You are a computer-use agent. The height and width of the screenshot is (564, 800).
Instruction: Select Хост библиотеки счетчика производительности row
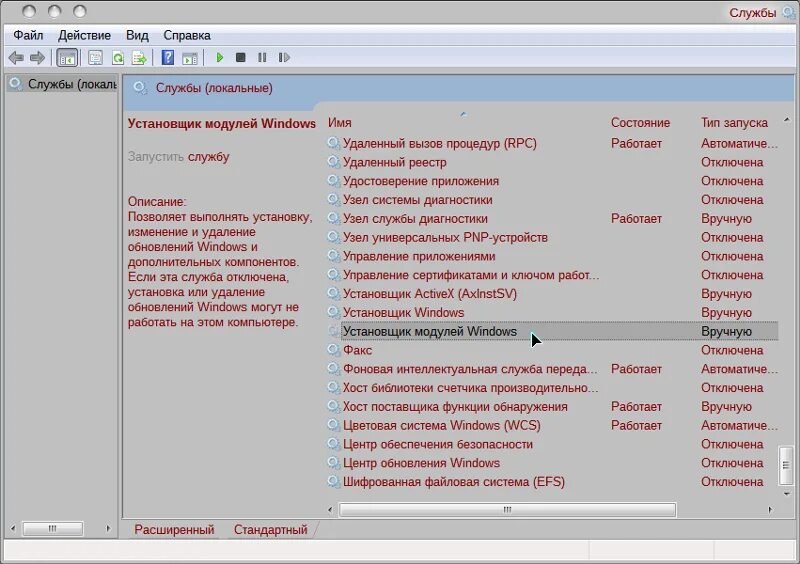(x=552, y=388)
